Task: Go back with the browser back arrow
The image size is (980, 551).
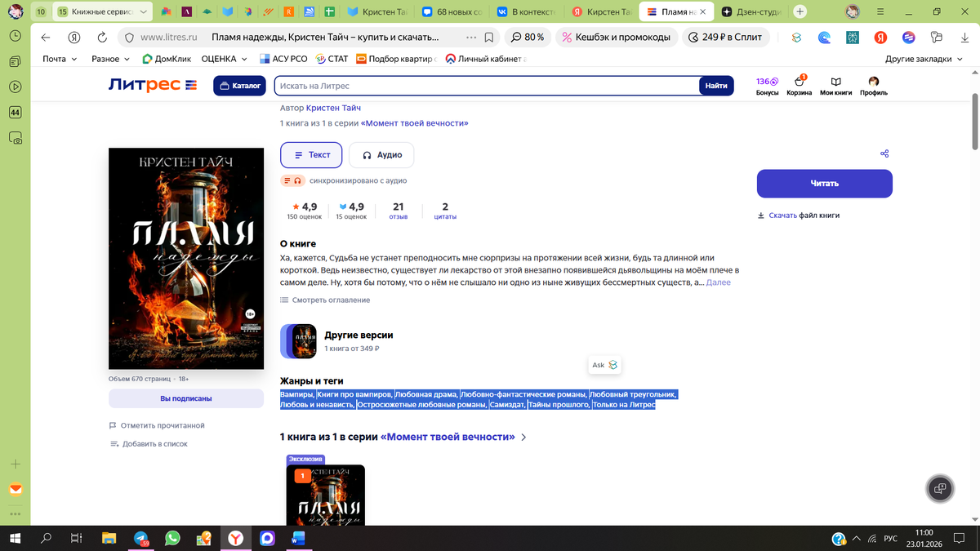Action: 46,38
